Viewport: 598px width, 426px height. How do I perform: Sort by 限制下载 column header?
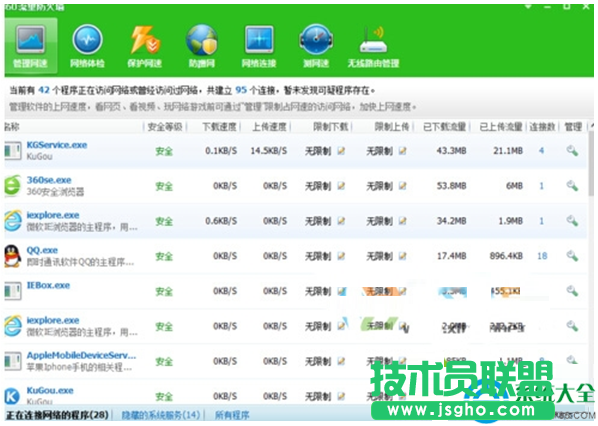(x=331, y=127)
